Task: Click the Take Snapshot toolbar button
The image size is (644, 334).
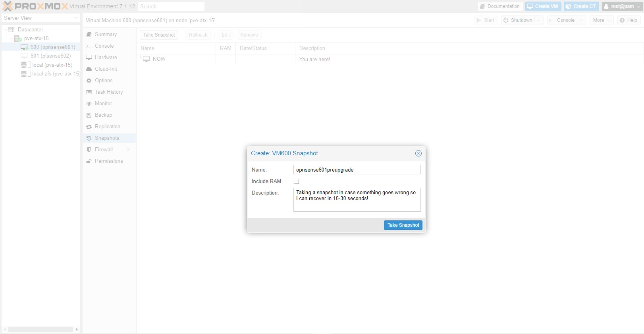Action: pyautogui.click(x=159, y=35)
